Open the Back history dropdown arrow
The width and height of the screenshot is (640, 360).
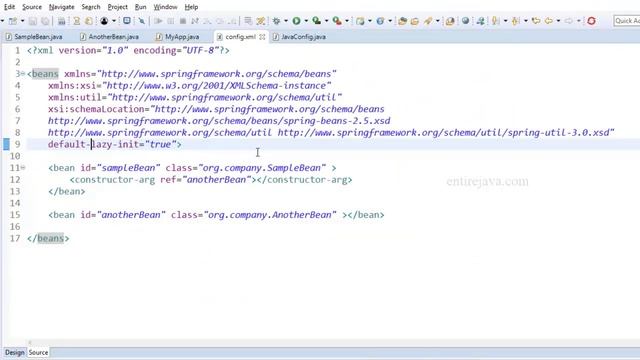pos(558,21)
